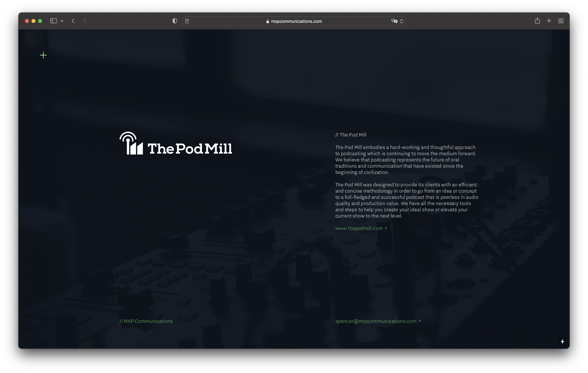Image resolution: width=588 pixels, height=373 pixels.
Task: Open the Share menu
Action: click(537, 21)
